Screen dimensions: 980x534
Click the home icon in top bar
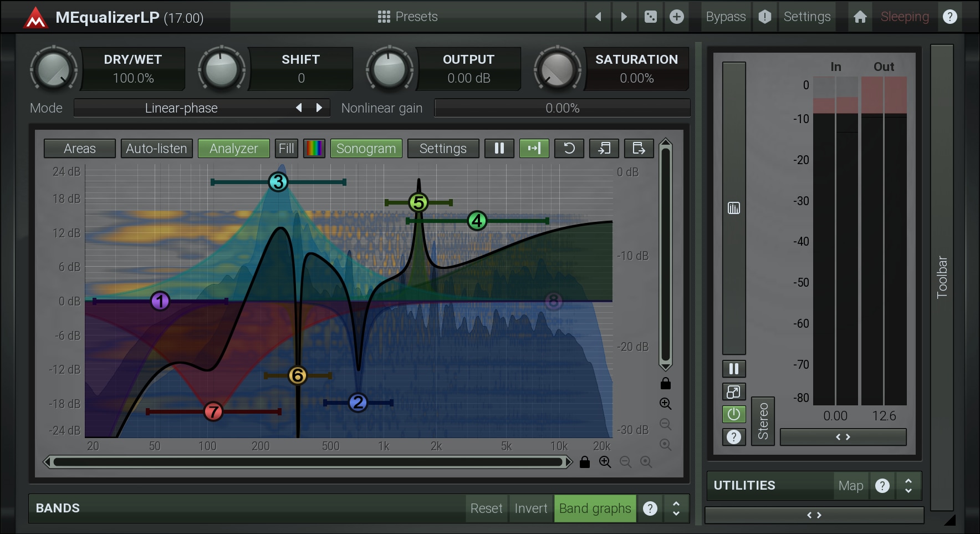tap(860, 17)
